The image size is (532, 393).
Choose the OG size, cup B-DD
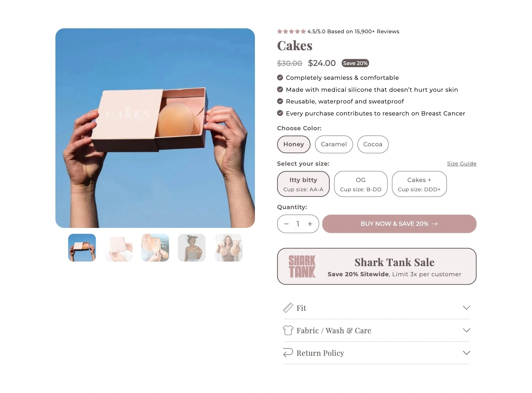tap(361, 184)
